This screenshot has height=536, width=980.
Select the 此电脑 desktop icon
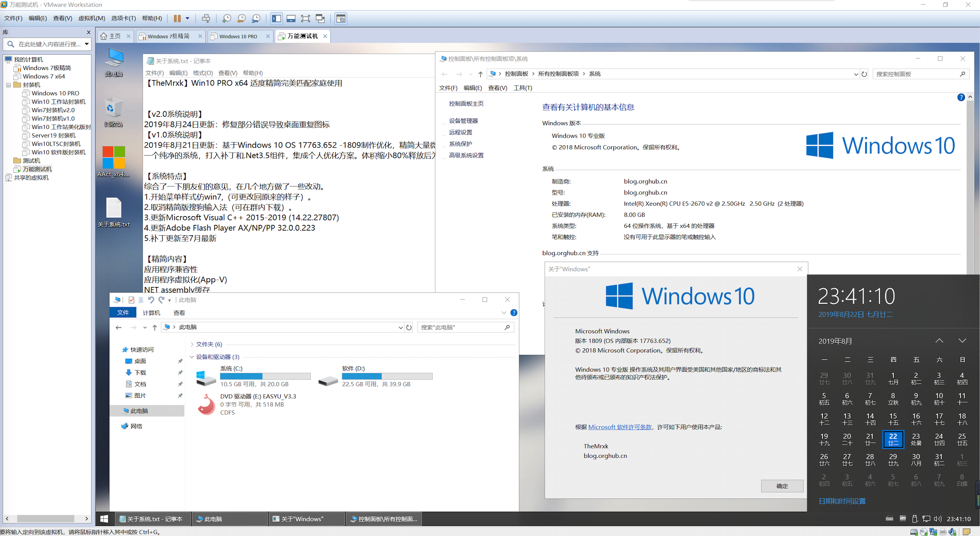pos(113,63)
